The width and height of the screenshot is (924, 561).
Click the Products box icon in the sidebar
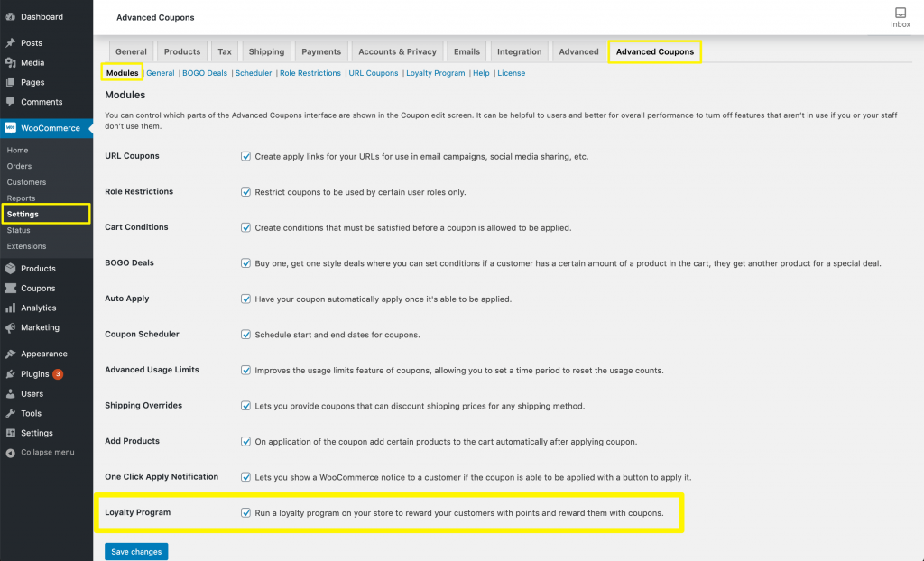(x=11, y=269)
